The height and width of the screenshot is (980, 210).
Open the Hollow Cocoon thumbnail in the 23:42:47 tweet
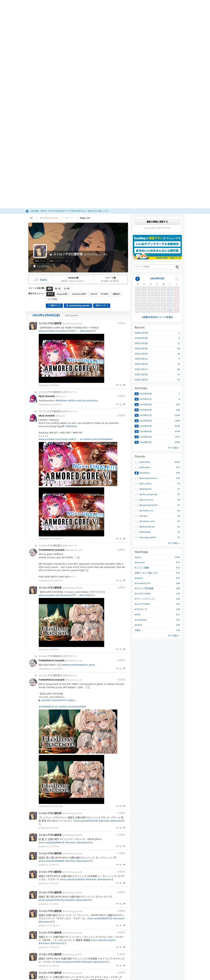(71, 622)
